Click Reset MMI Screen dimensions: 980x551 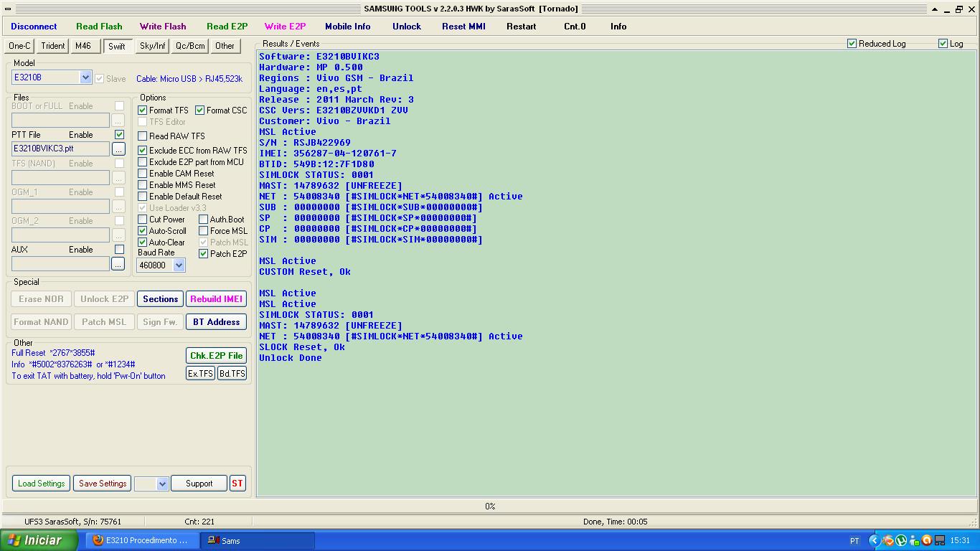pyautogui.click(x=463, y=27)
